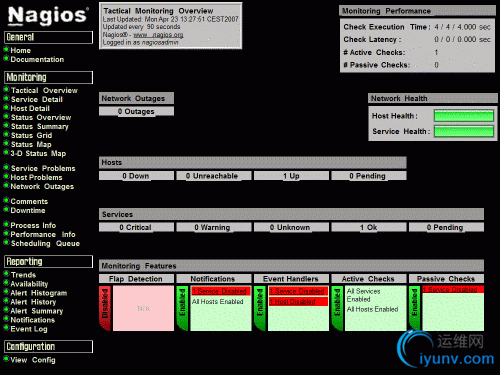Open Network Outages in sidebar
Viewport: 500px width, 375px height.
(x=42, y=186)
